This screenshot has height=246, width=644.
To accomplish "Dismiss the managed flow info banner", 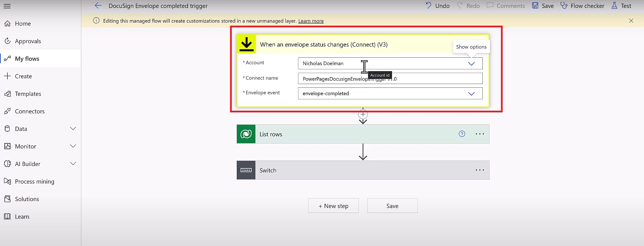I will pos(631,21).
